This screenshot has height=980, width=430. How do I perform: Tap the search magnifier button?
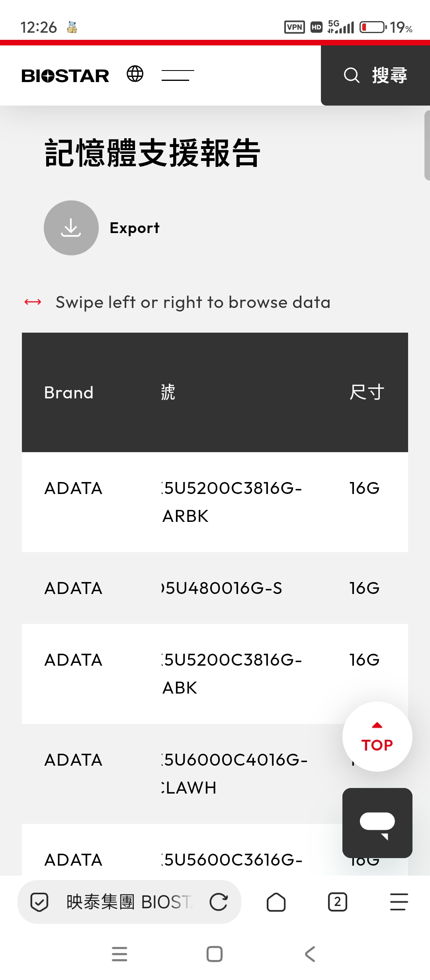(352, 75)
